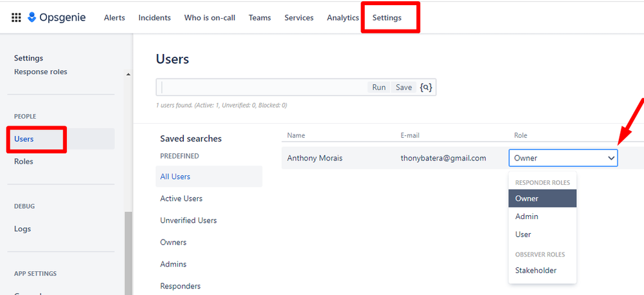644x295 pixels.
Task: Click the Name column header
Action: coord(296,135)
